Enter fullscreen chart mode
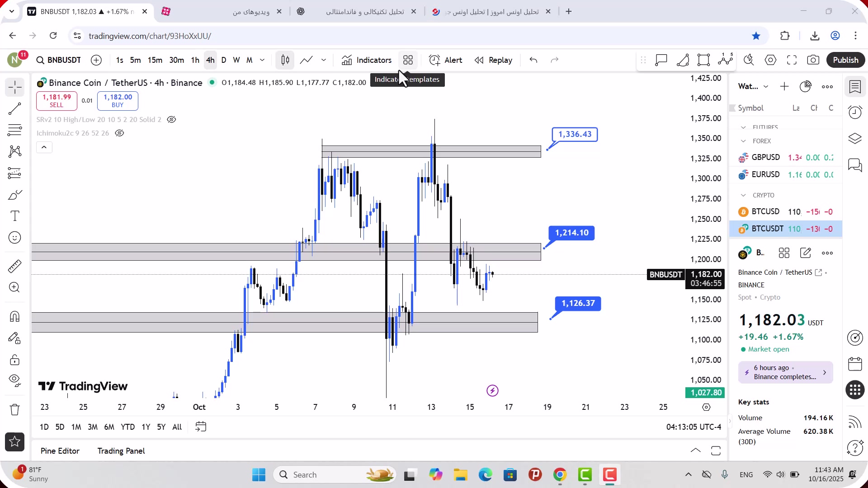Screen dimensions: 868x488 point(792,60)
